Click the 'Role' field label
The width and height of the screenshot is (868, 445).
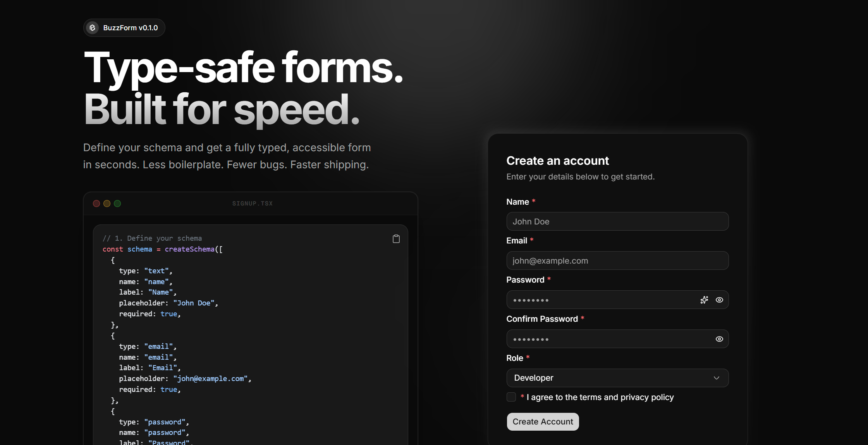pos(515,358)
